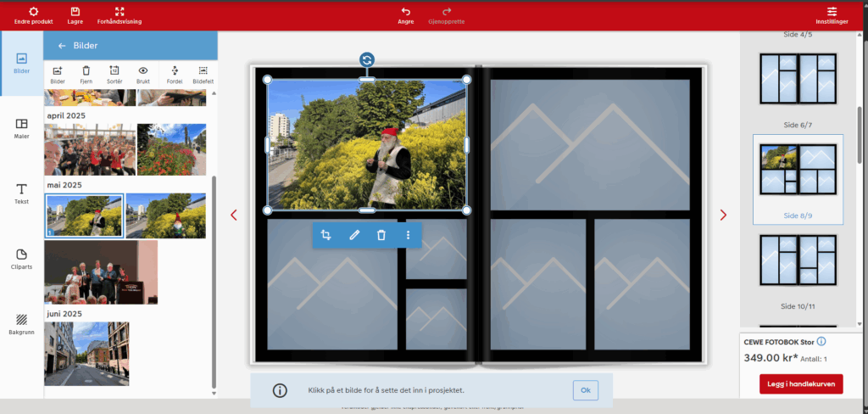The image size is (868, 414).
Task: Delete selected photo with trash icon
Action: pyautogui.click(x=381, y=235)
